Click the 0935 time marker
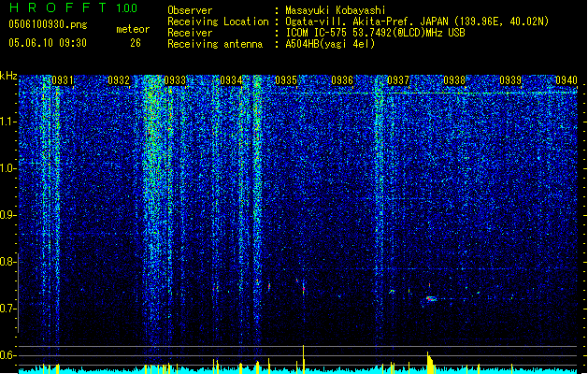 (x=286, y=80)
